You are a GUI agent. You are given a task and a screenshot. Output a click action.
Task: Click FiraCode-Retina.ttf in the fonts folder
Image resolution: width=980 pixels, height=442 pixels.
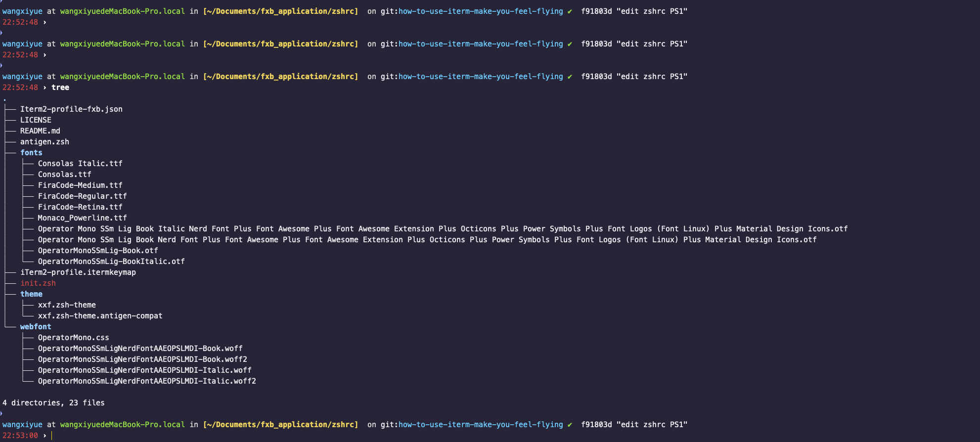pyautogui.click(x=80, y=207)
